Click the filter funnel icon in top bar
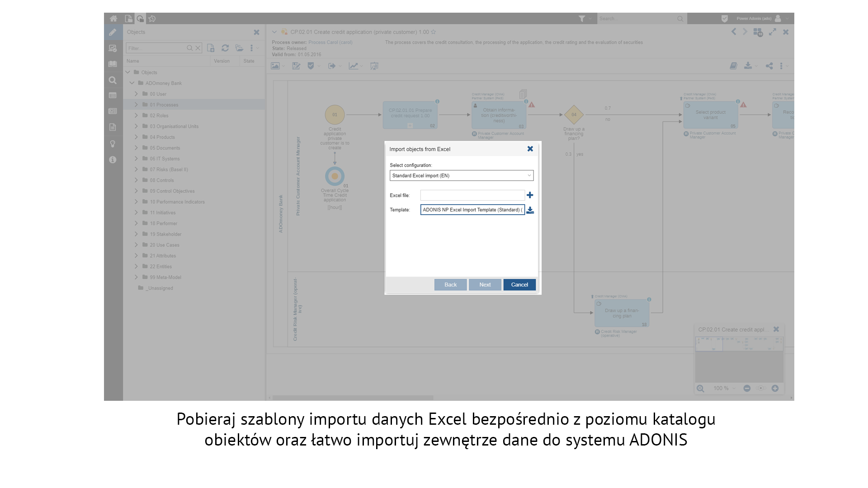The image size is (868, 488). (582, 19)
